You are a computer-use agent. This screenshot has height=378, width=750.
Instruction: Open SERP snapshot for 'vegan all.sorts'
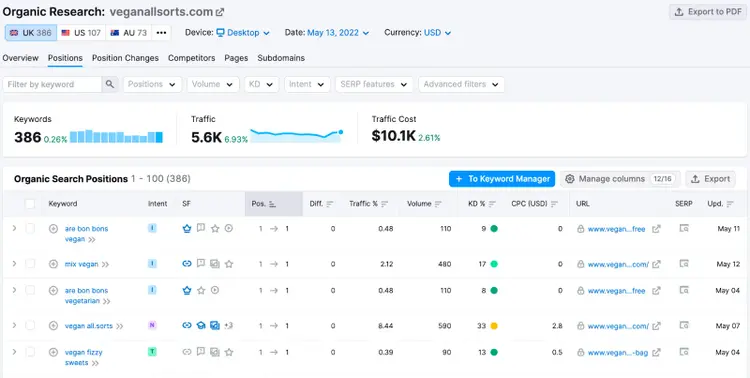[684, 325]
